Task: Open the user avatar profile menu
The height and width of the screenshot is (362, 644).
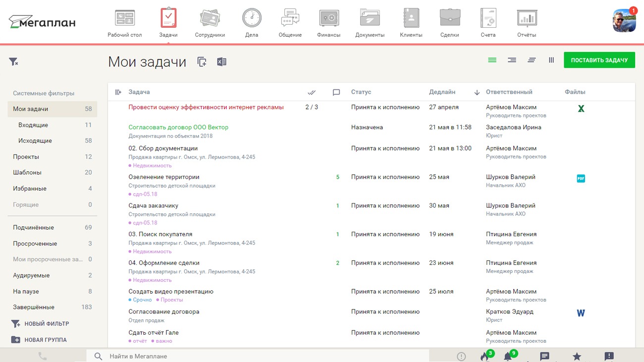Action: point(624,20)
